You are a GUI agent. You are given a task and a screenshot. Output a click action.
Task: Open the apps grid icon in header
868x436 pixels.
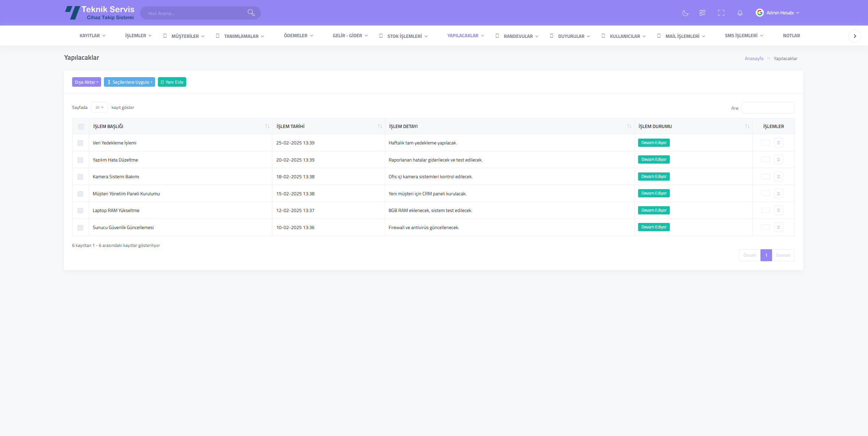coord(702,13)
